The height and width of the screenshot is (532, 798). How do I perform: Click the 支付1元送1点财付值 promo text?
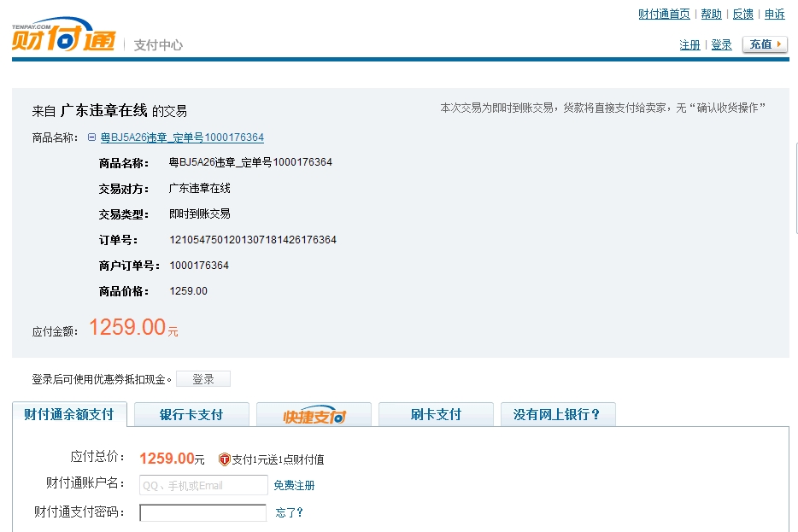[x=278, y=459]
